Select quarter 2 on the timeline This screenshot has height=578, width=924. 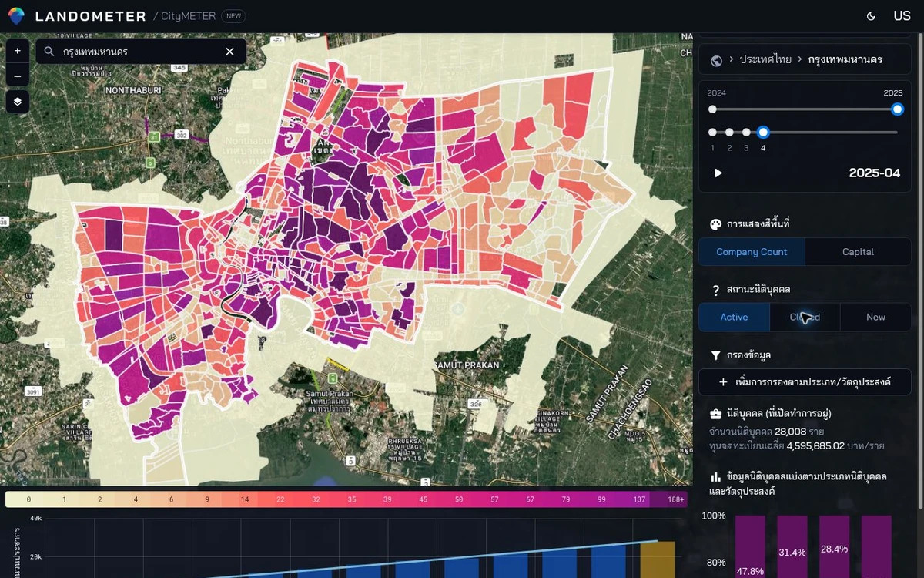[729, 133]
